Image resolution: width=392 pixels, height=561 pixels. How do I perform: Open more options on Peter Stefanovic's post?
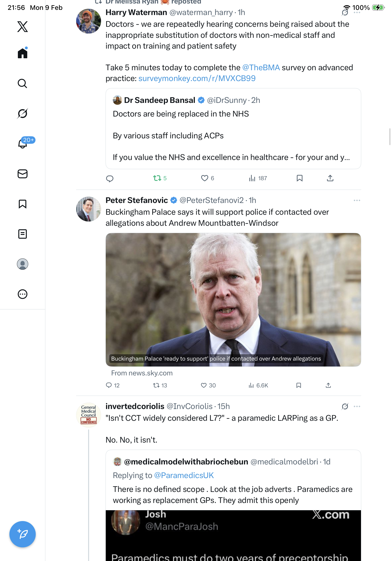pyautogui.click(x=357, y=200)
